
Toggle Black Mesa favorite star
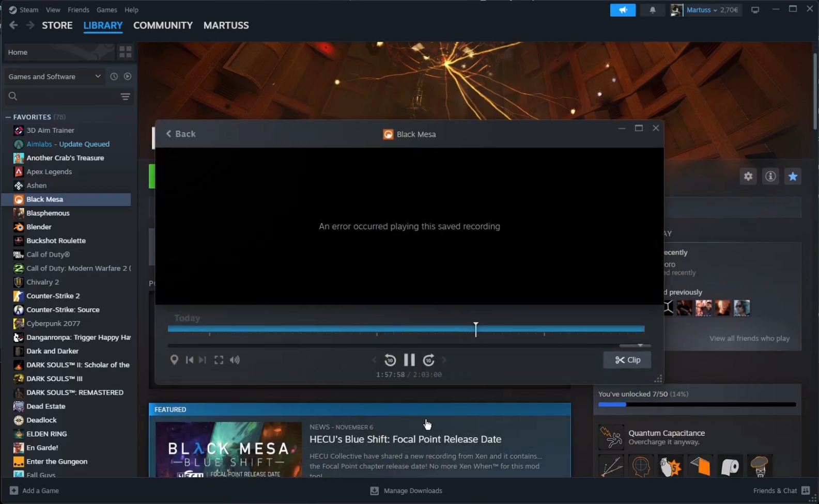tap(793, 176)
